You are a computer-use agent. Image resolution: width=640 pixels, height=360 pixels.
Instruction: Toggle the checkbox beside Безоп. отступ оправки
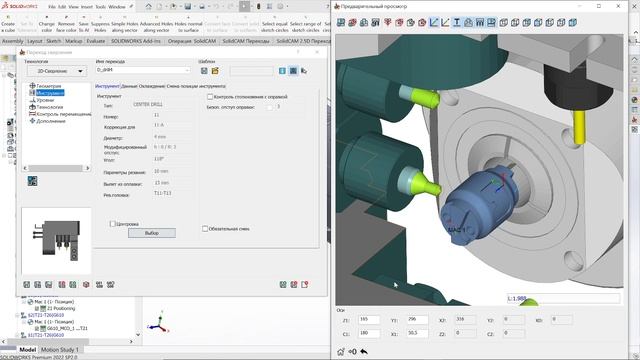pyautogui.click(x=270, y=107)
